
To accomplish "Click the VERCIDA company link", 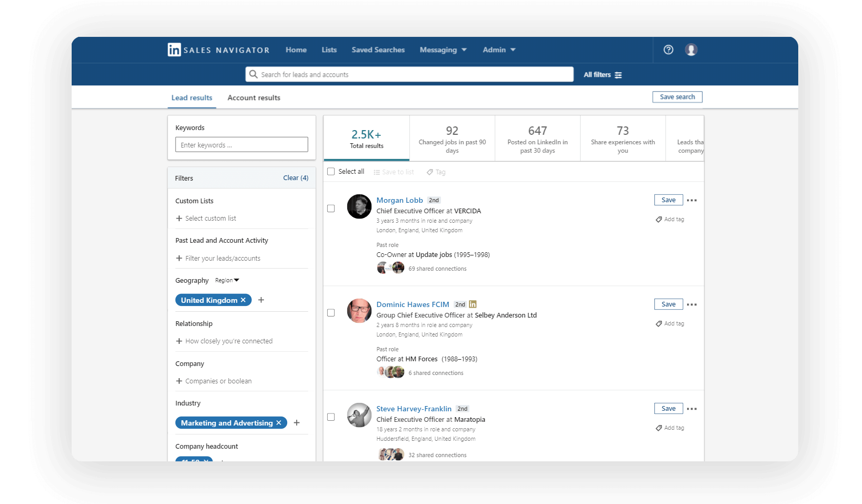I will (467, 211).
